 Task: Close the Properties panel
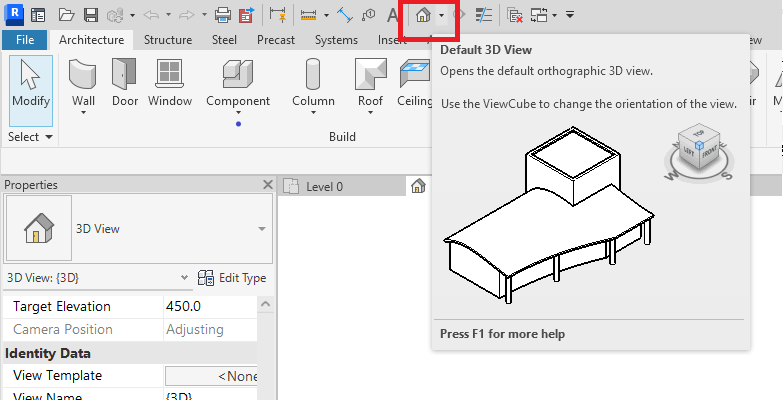point(268,185)
